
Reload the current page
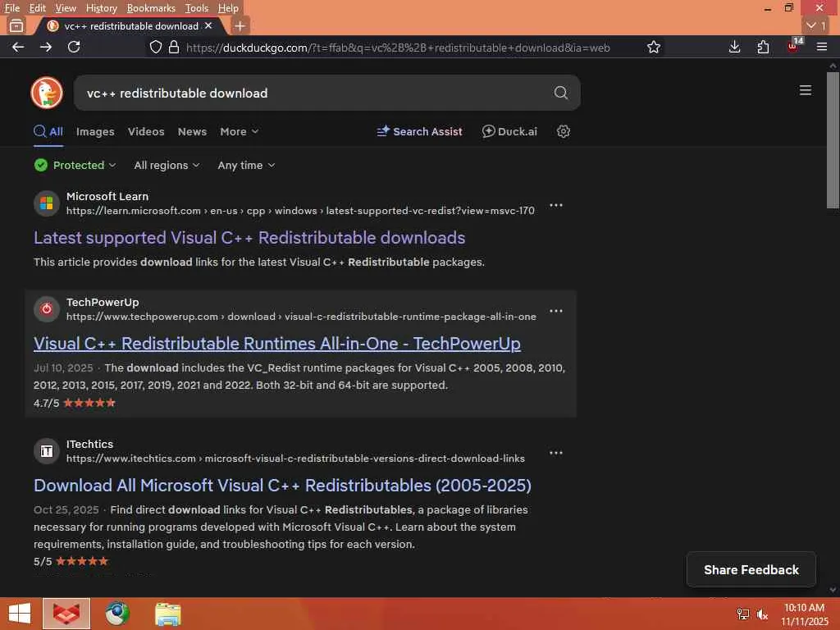74,47
